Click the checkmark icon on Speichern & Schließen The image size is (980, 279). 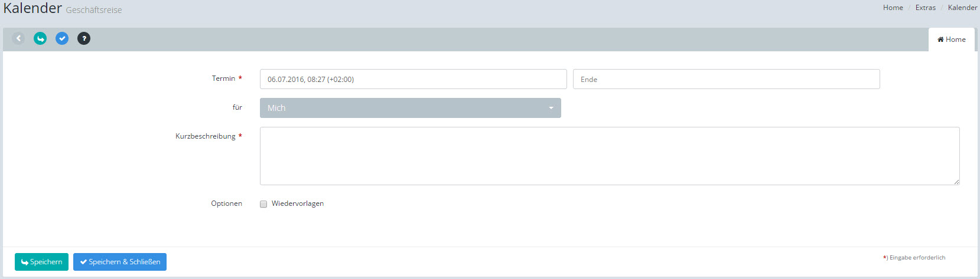83,262
